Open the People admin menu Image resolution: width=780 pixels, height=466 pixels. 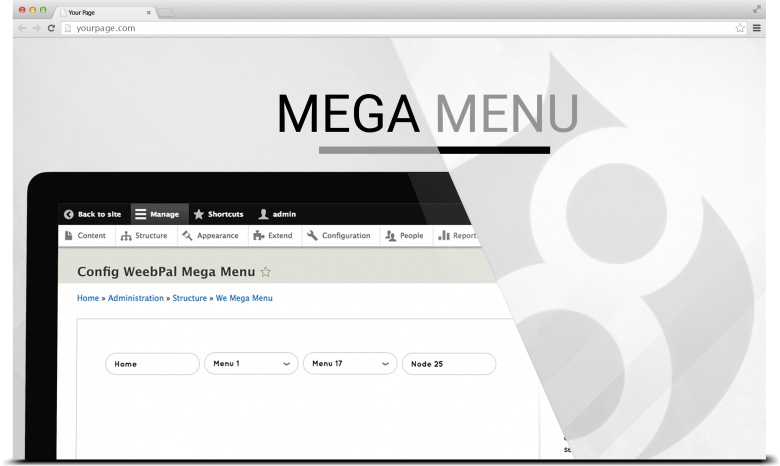(x=405, y=236)
